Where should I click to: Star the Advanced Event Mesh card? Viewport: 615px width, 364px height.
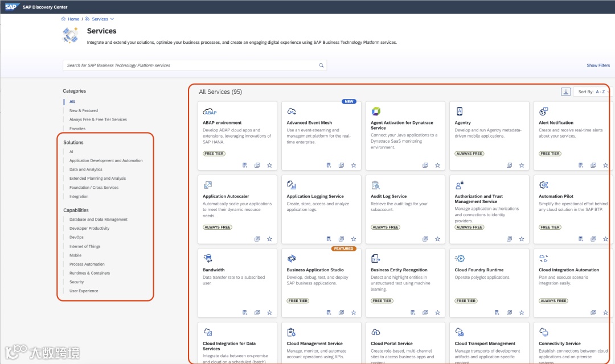coord(354,166)
